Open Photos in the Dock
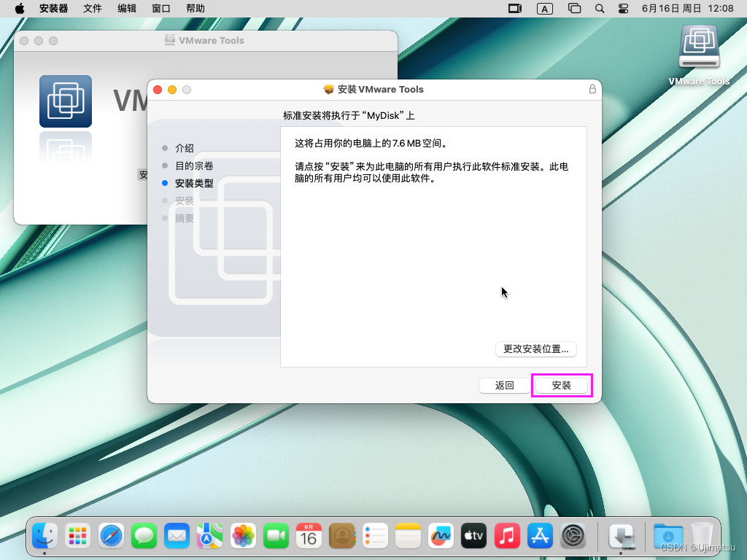The image size is (747, 560). tap(243, 536)
